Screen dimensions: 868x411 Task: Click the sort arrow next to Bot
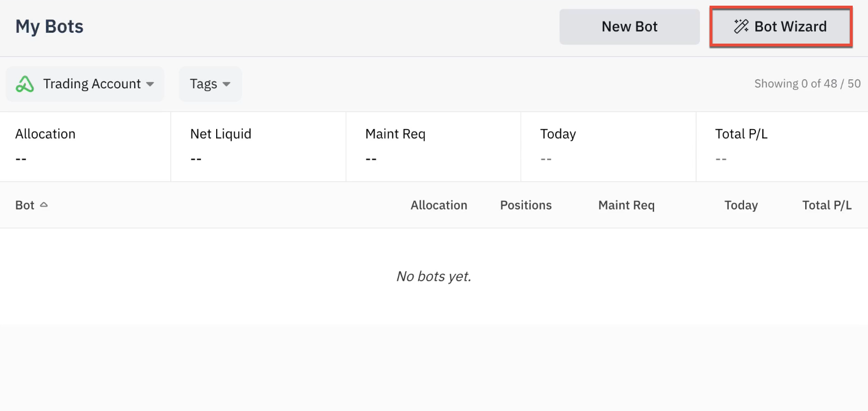44,205
